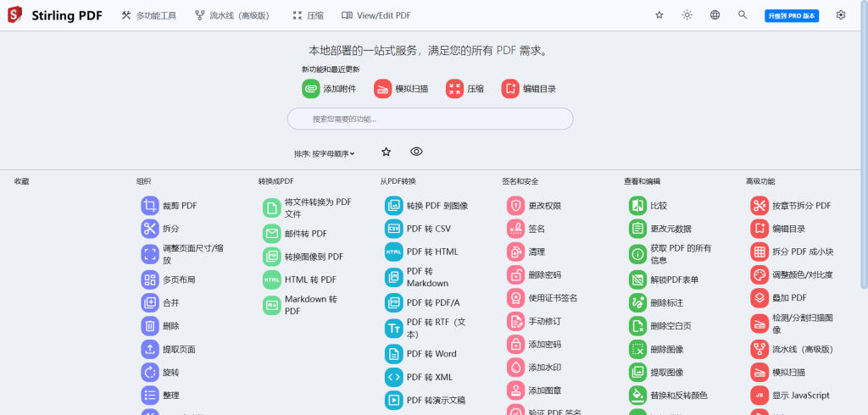Viewport: 868px width, 415px height.
Task: Open View/Edit PDF in navbar
Action: coord(376,15)
